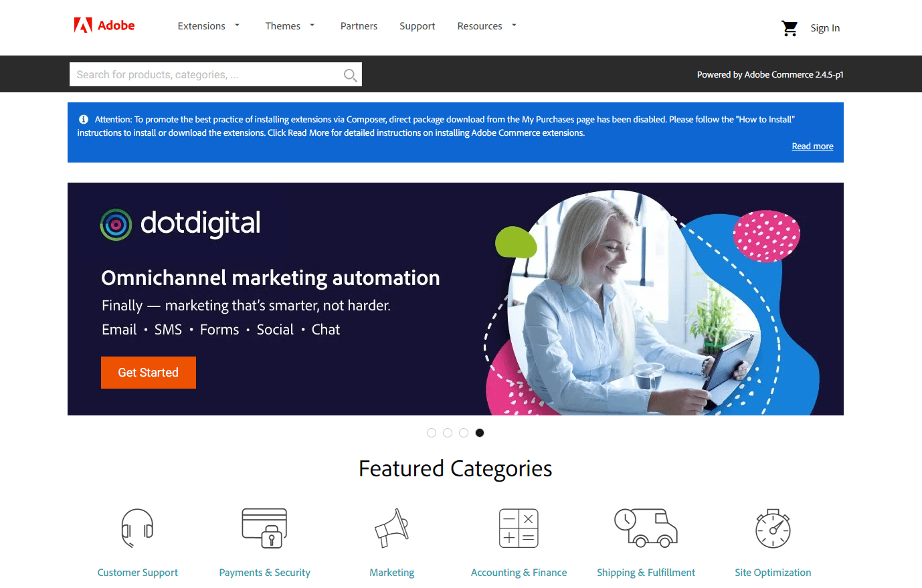Expand the Resources dropdown arrow
Image resolution: width=922 pixels, height=588 pixels.
[514, 25]
